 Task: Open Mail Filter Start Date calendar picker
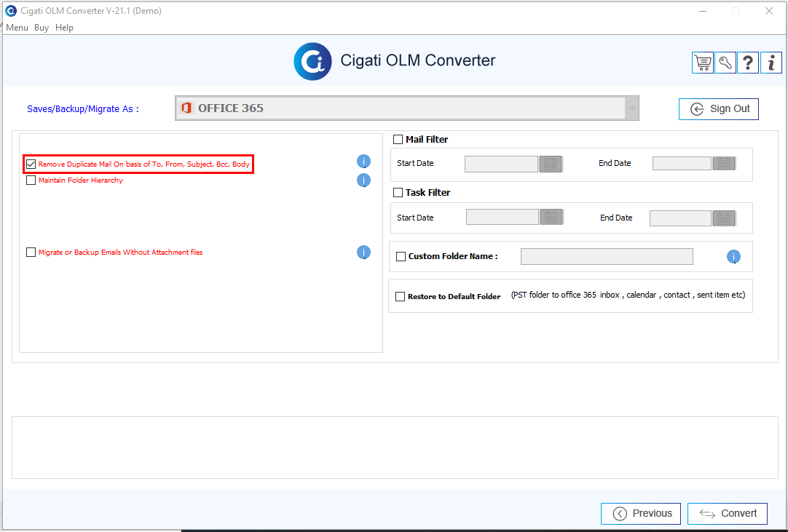(x=551, y=164)
